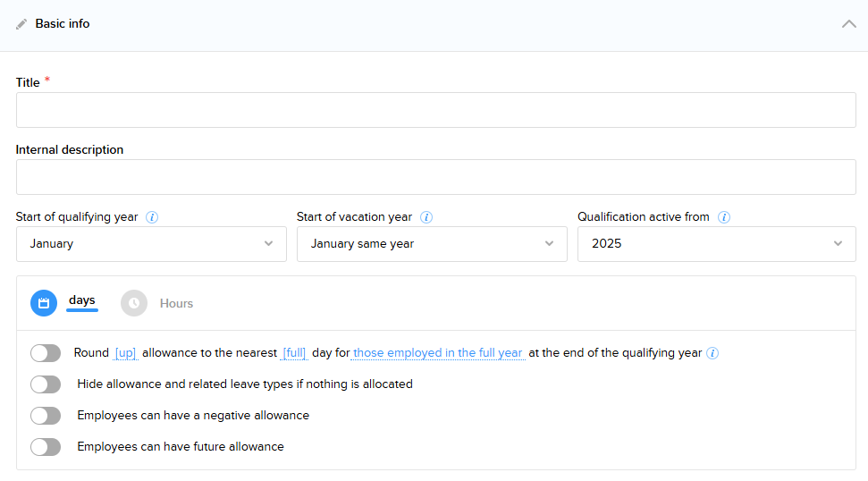Open the Start of vacation year dropdown
Screen dimensions: 868x481
(432, 244)
